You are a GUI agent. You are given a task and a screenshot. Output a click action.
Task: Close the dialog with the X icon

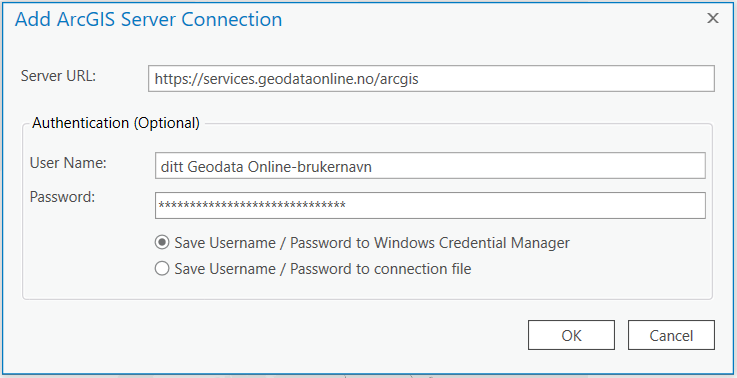[713, 18]
